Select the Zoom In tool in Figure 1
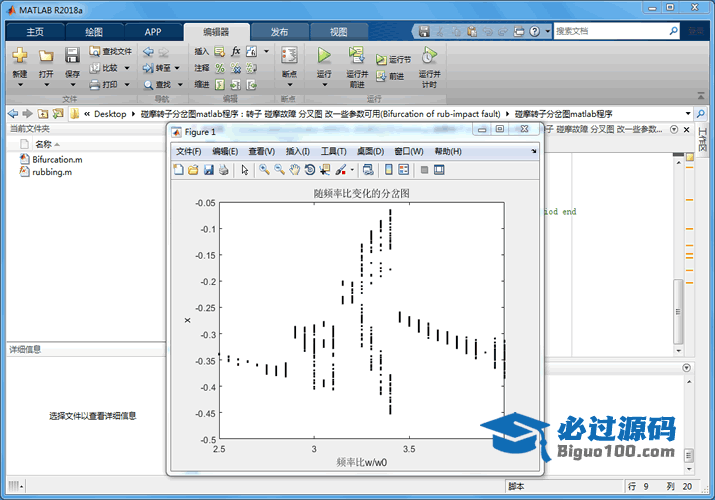Viewport: 715px width, 500px height. coord(264,170)
